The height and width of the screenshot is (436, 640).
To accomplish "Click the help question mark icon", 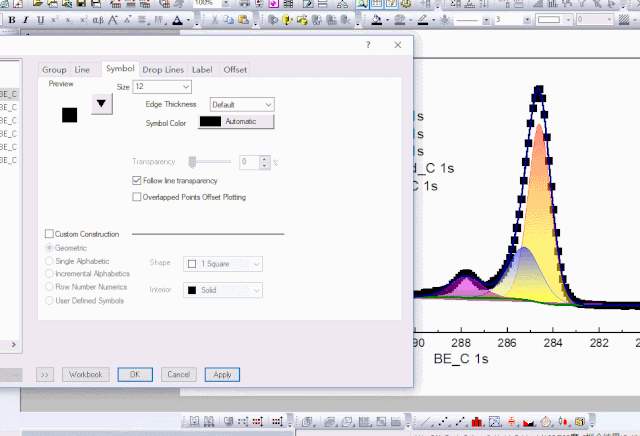I will pyautogui.click(x=368, y=45).
